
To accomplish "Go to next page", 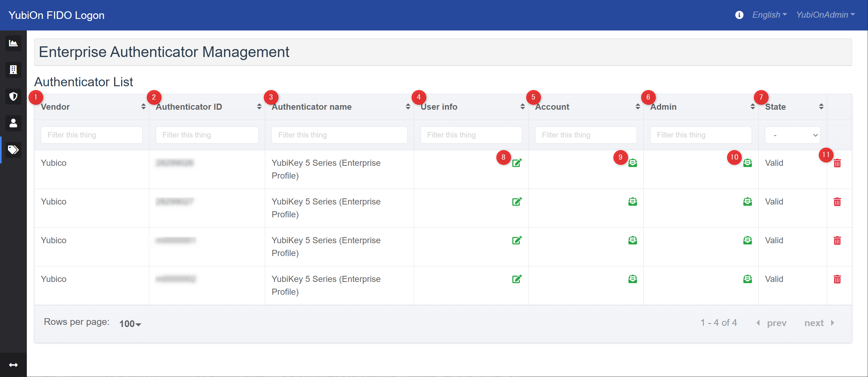I will click(x=819, y=323).
